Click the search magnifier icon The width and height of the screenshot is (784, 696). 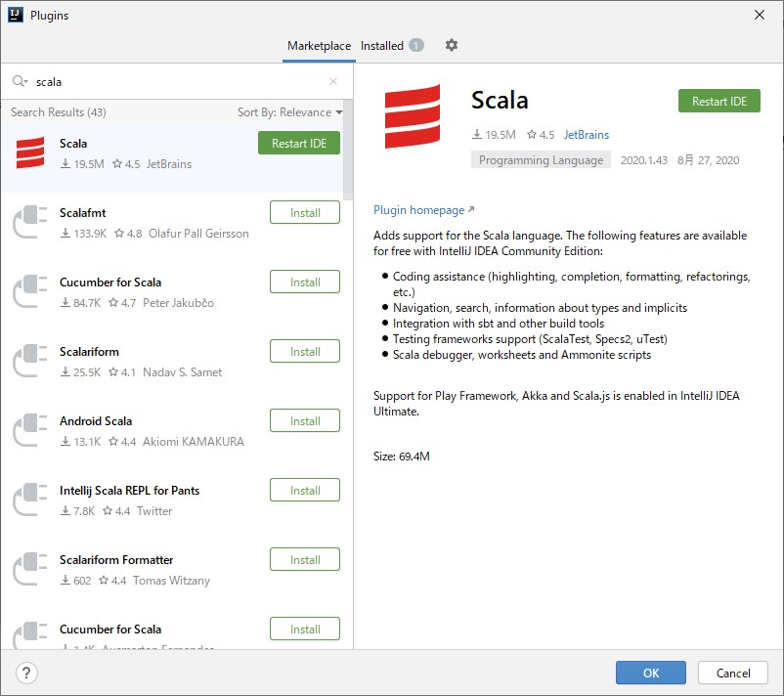tap(20, 81)
